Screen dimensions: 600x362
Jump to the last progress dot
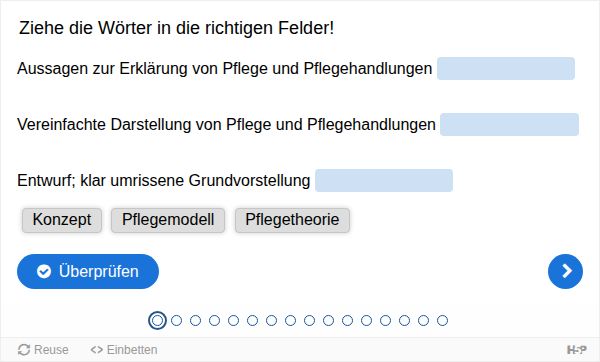(442, 320)
